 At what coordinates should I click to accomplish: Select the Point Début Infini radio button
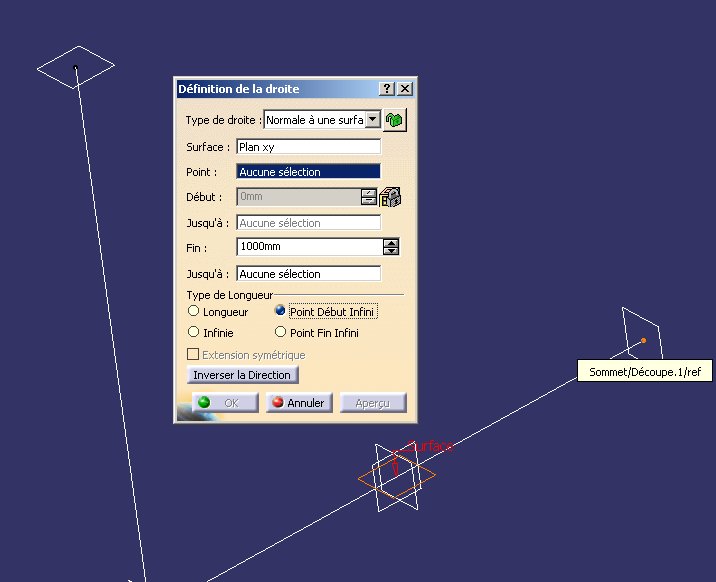280,311
